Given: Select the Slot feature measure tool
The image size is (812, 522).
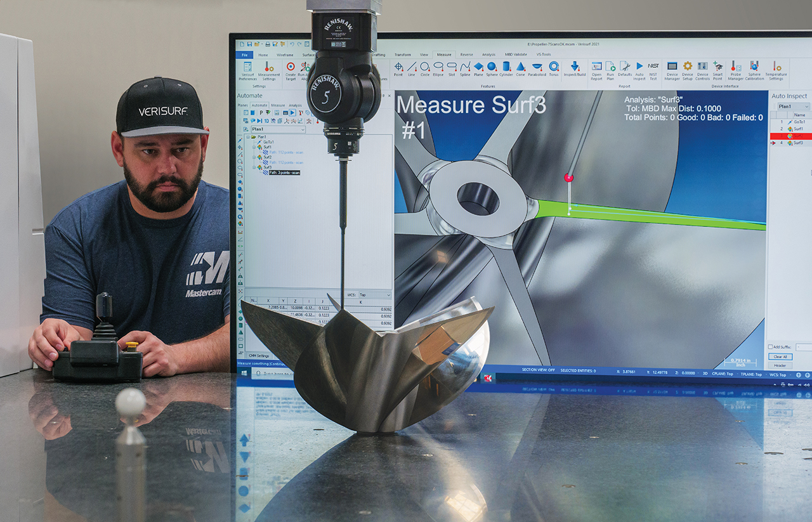Looking at the screenshot, I should click(x=452, y=69).
